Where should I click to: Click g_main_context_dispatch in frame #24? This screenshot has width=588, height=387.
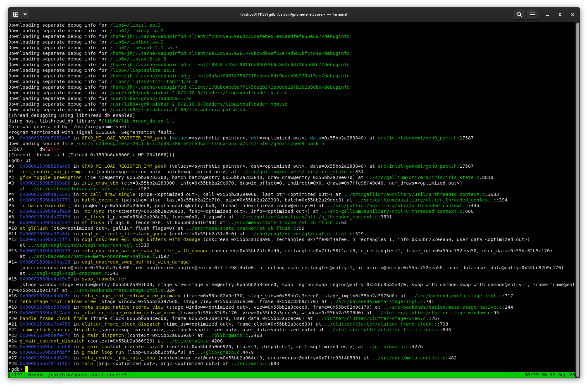52,341
